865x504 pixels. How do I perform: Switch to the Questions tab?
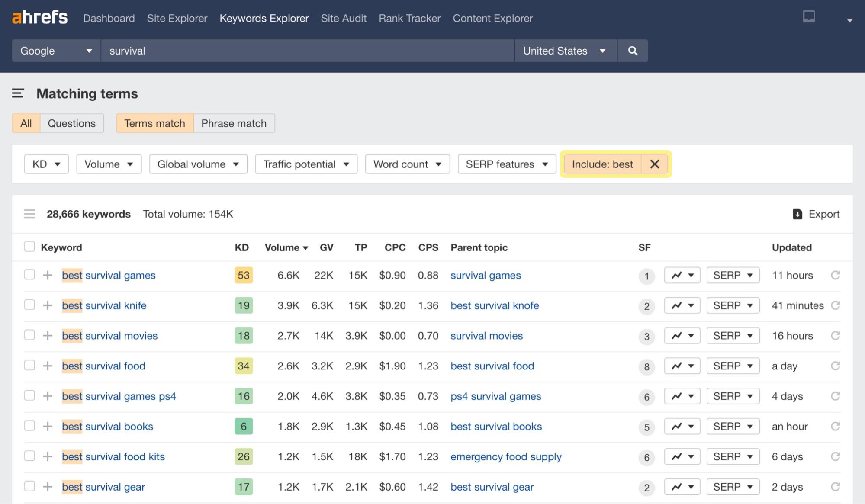72,123
